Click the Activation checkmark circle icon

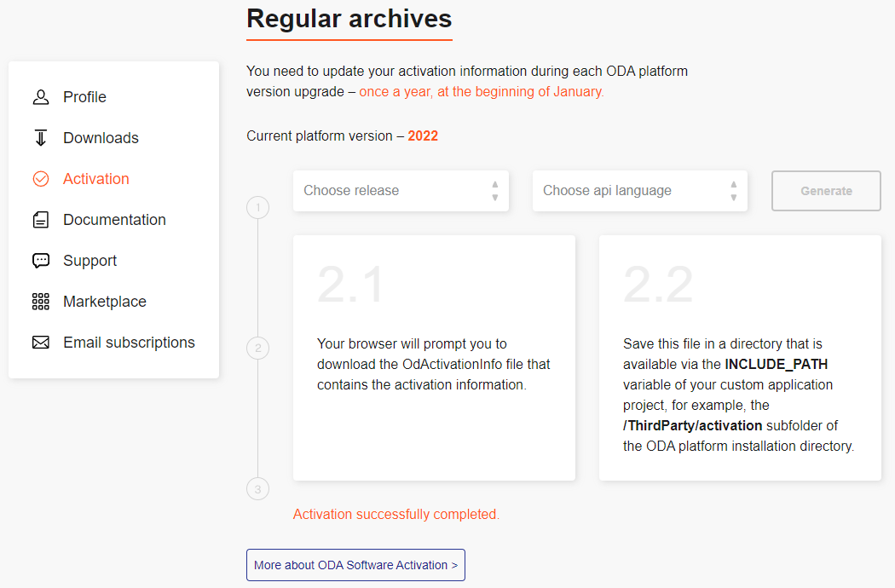click(x=41, y=179)
